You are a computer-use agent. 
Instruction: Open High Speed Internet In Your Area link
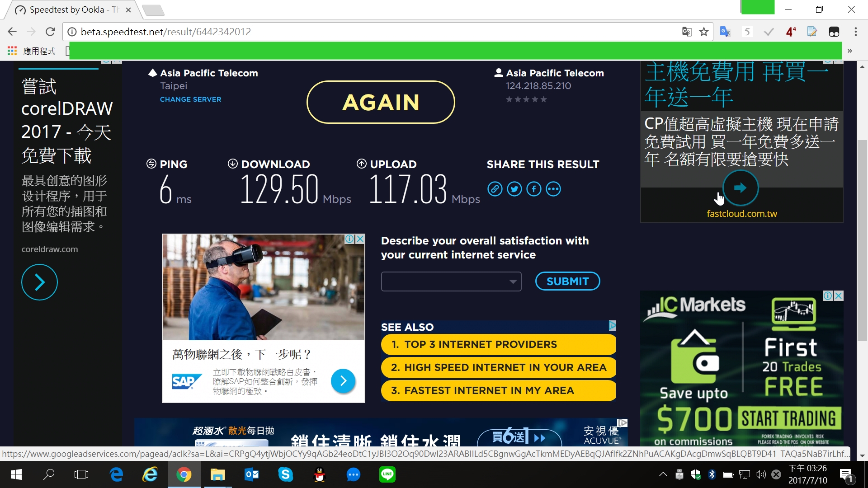(498, 367)
